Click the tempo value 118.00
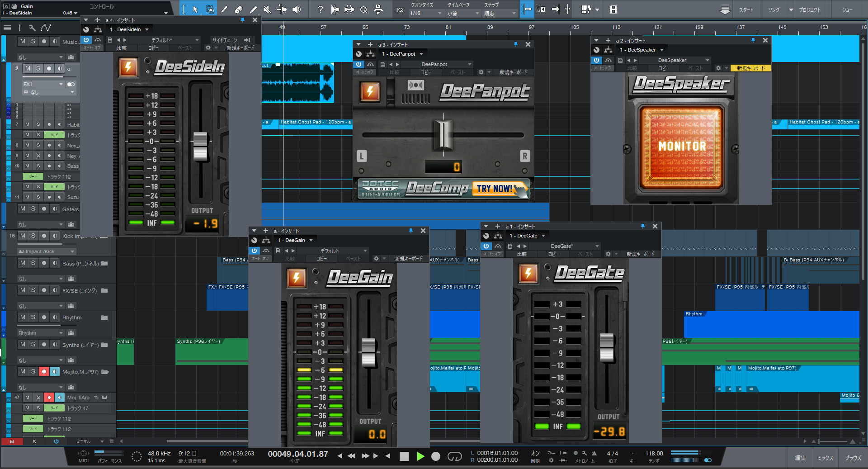This screenshot has width=868, height=469. point(654,453)
